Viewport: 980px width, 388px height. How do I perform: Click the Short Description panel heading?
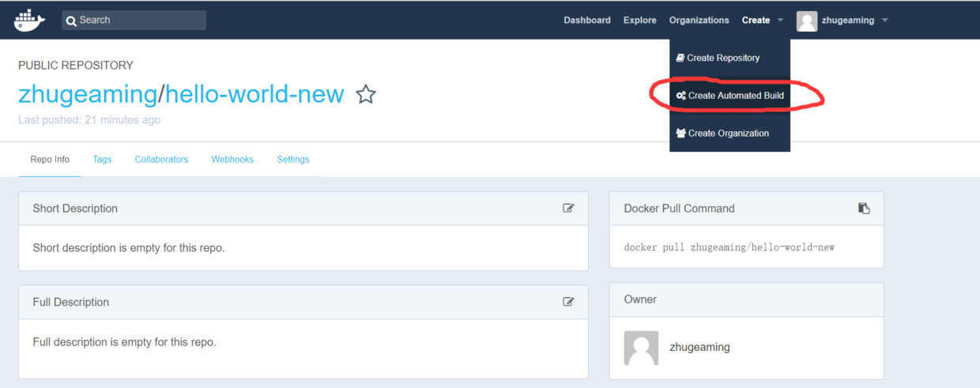pyautogui.click(x=75, y=209)
